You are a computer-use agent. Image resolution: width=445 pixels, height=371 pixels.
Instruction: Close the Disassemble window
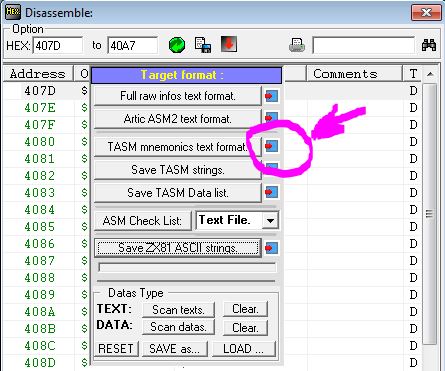point(426,13)
